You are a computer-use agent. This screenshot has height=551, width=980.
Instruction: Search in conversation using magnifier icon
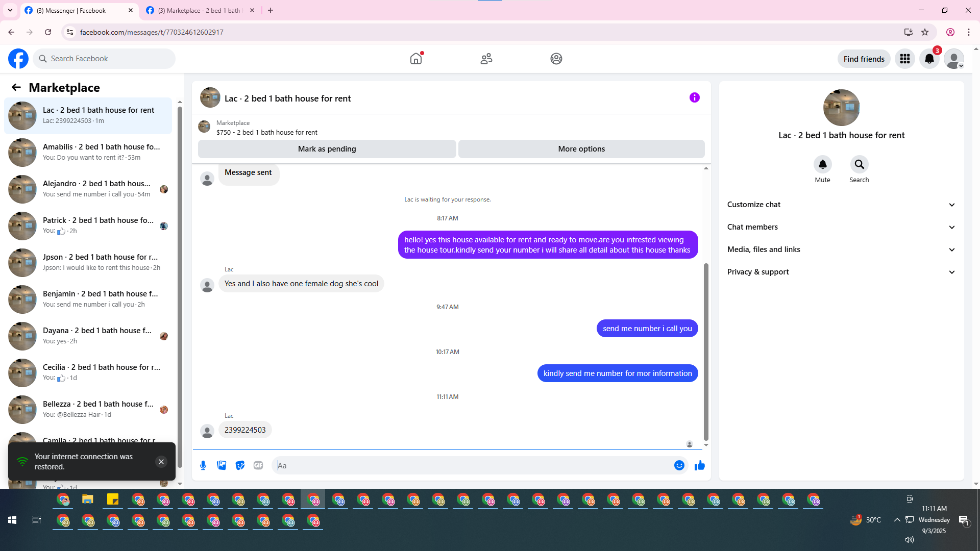(x=860, y=164)
